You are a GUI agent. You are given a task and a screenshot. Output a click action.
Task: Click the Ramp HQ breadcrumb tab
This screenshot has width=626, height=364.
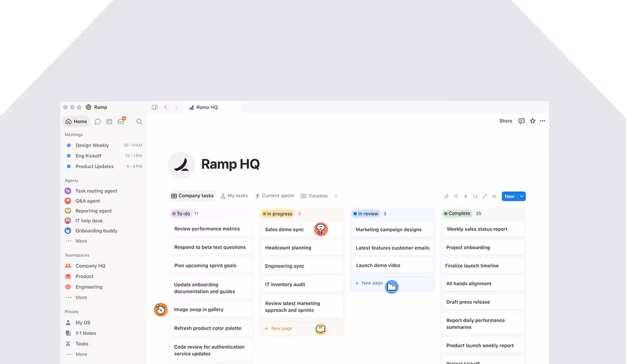click(x=203, y=107)
